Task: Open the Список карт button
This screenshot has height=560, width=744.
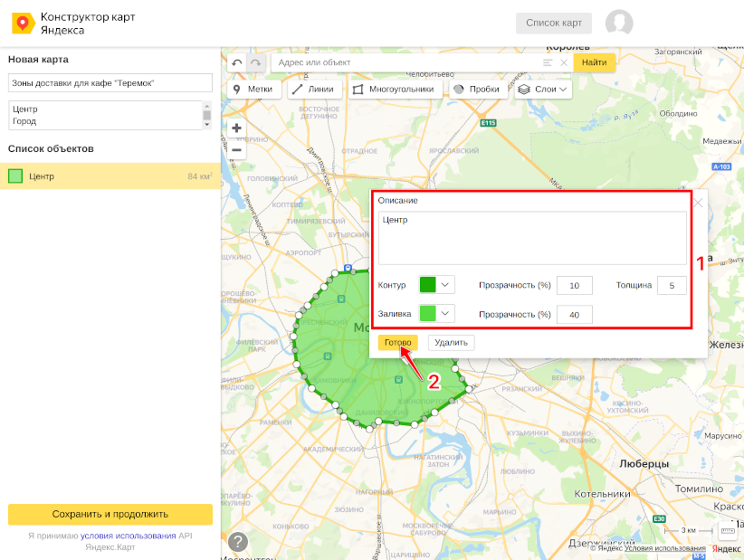Action: (554, 23)
